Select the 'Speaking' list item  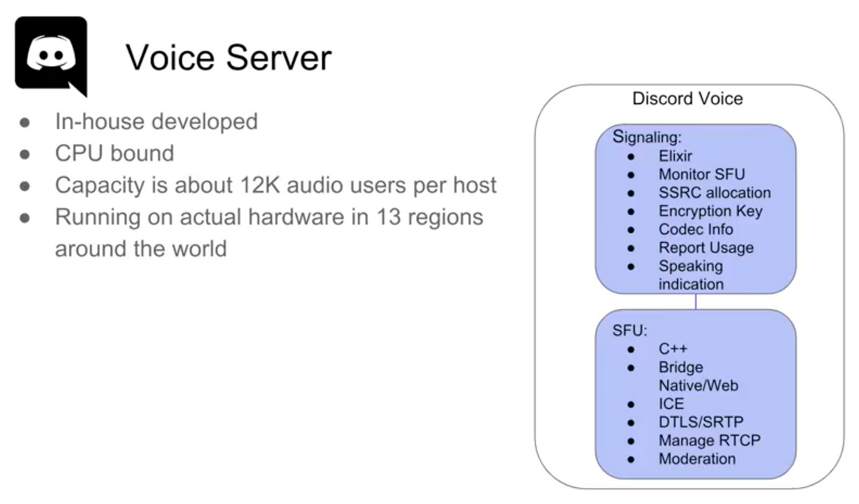click(691, 266)
